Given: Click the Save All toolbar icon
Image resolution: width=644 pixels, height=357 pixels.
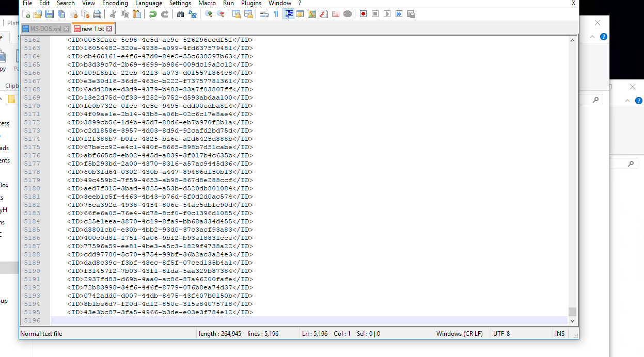Looking at the screenshot, I should coord(61,14).
